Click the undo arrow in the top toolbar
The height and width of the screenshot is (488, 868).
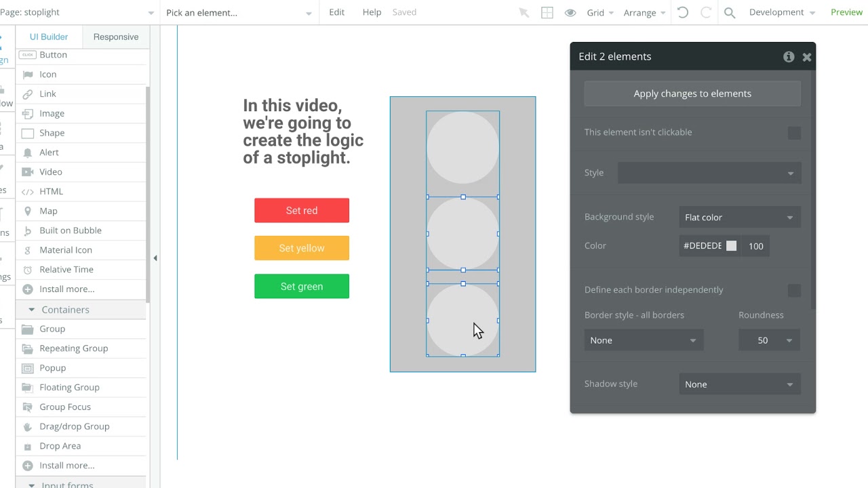pyautogui.click(x=683, y=12)
